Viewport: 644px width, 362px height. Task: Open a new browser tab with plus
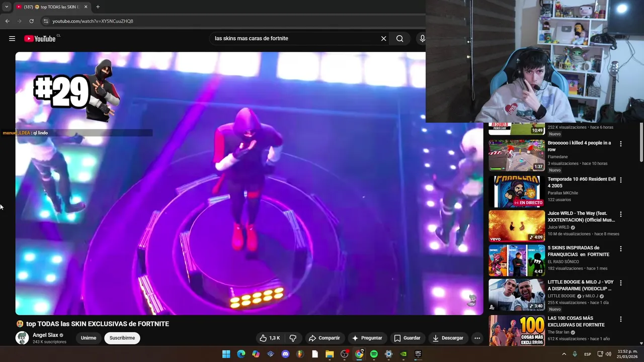[98, 7]
